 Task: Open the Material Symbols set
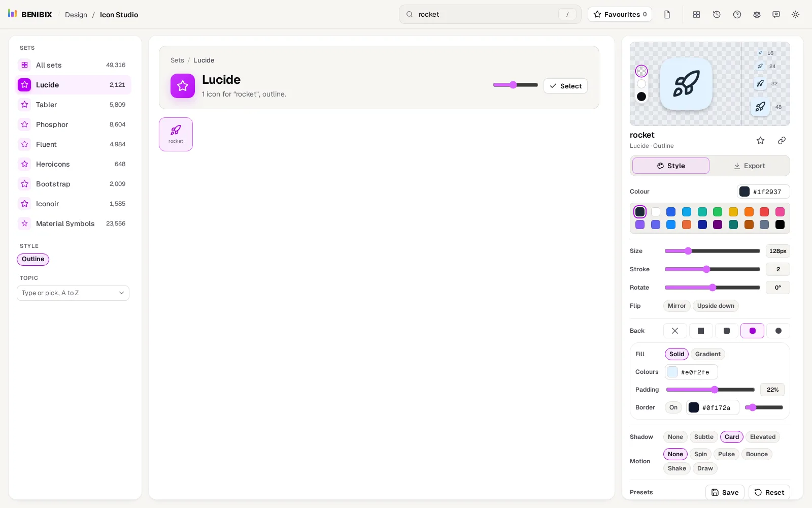click(x=74, y=224)
